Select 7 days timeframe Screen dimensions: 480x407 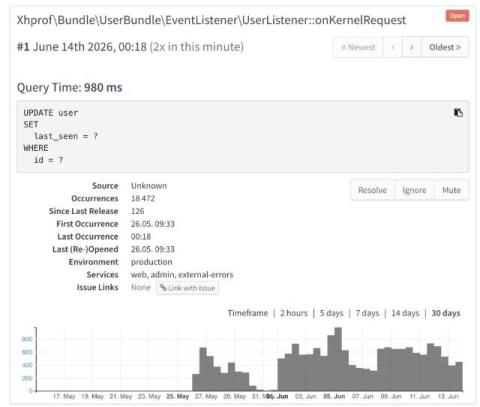tap(367, 313)
